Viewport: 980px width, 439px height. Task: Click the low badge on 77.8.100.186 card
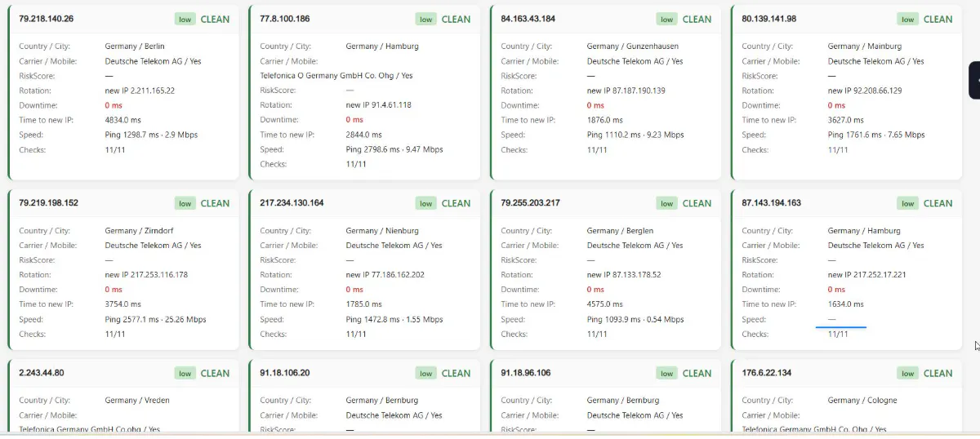(x=426, y=20)
